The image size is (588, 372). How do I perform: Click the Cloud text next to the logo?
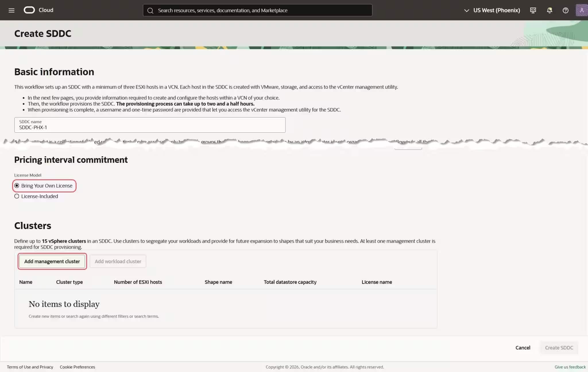click(x=46, y=10)
